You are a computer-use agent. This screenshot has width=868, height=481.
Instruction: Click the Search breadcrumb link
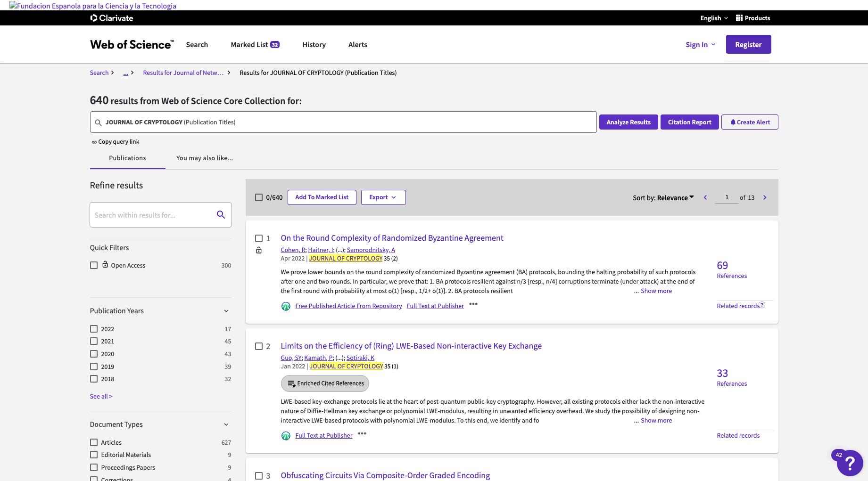tap(99, 73)
